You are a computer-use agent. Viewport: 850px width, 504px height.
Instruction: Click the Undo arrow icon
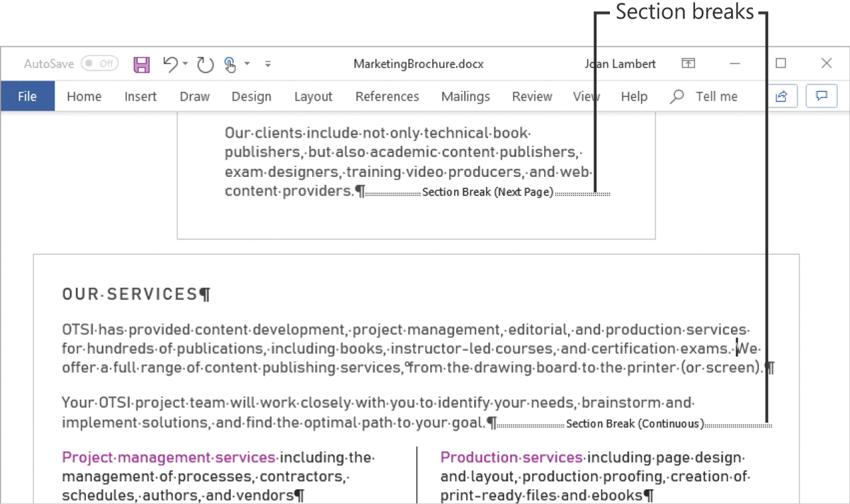pos(170,64)
